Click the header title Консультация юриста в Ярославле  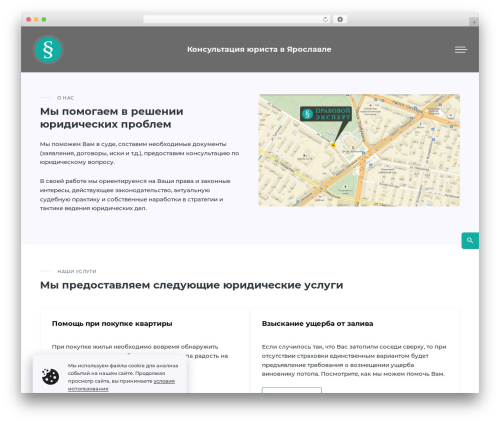click(x=259, y=49)
